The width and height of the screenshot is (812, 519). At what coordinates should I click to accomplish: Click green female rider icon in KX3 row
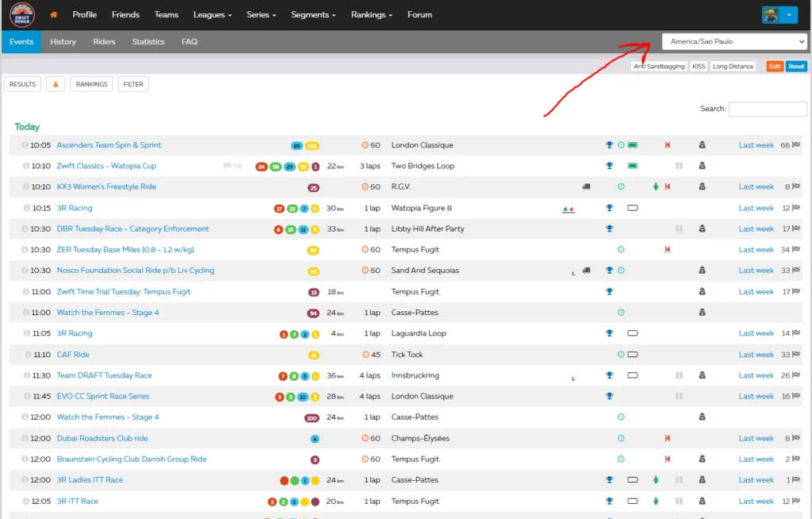pyautogui.click(x=656, y=186)
